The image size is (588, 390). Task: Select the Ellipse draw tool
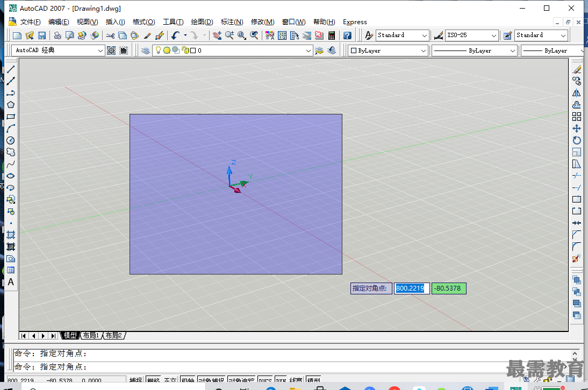pyautogui.click(x=11, y=176)
